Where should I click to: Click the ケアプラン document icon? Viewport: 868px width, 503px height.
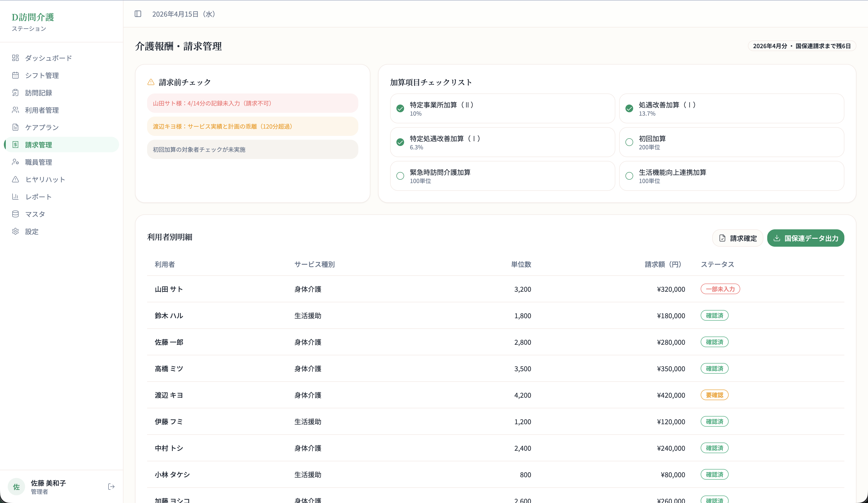[x=15, y=127]
